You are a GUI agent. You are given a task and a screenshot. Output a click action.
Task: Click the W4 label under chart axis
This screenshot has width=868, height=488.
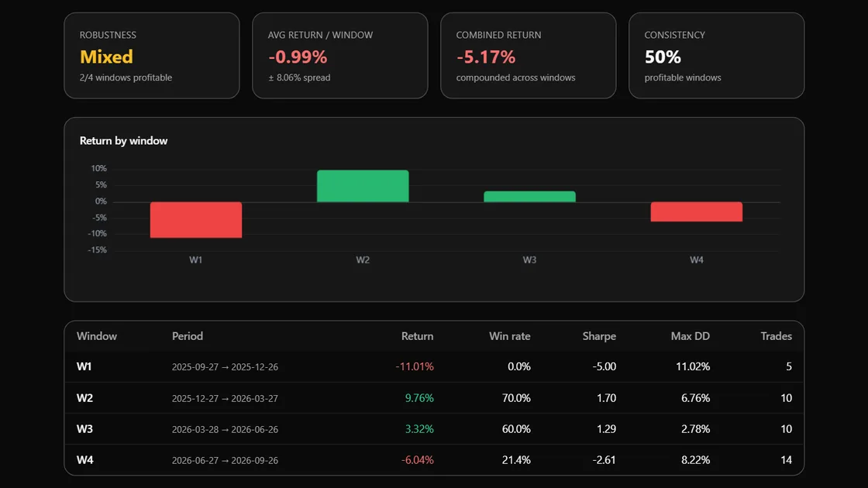pyautogui.click(x=697, y=259)
